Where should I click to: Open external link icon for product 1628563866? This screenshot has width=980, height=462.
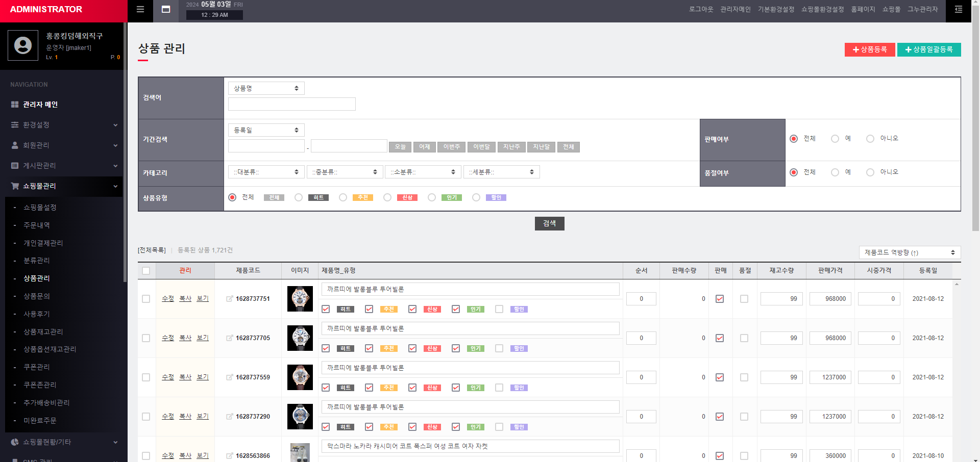click(230, 456)
